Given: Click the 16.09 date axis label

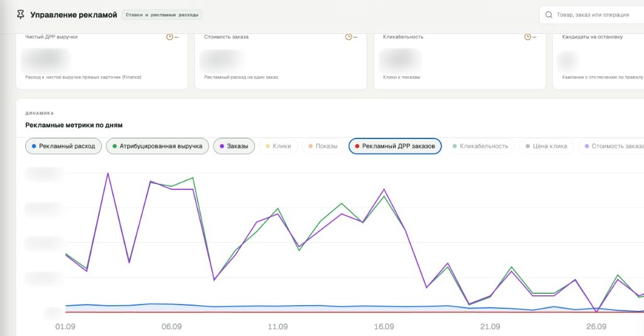Looking at the screenshot, I should coord(384,327).
